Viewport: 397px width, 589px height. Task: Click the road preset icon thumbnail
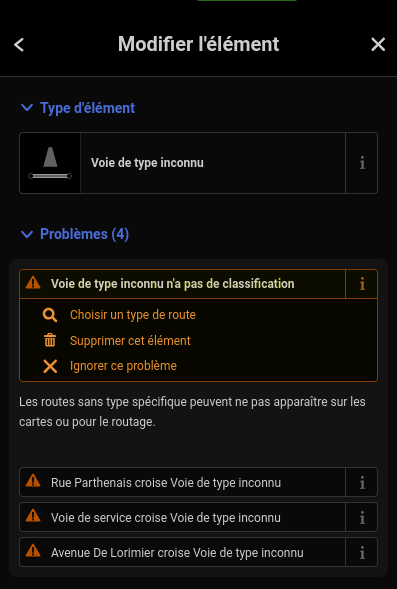(50, 163)
